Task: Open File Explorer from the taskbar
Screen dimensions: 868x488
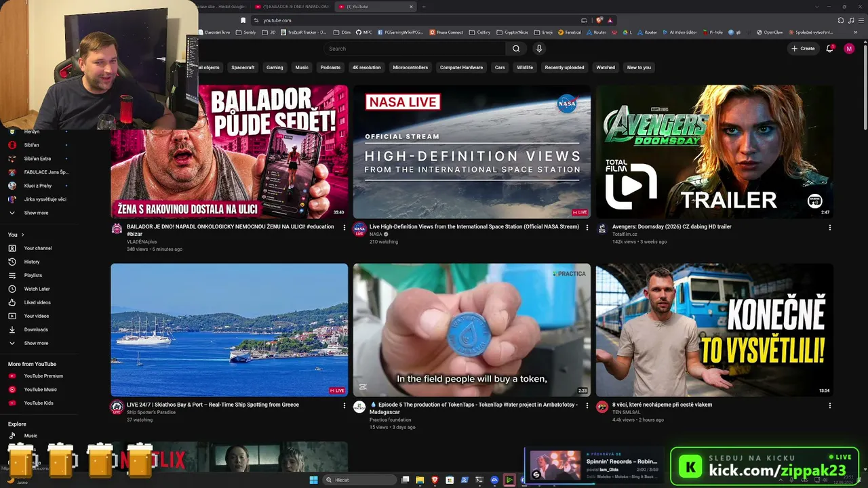Action: tap(420, 480)
